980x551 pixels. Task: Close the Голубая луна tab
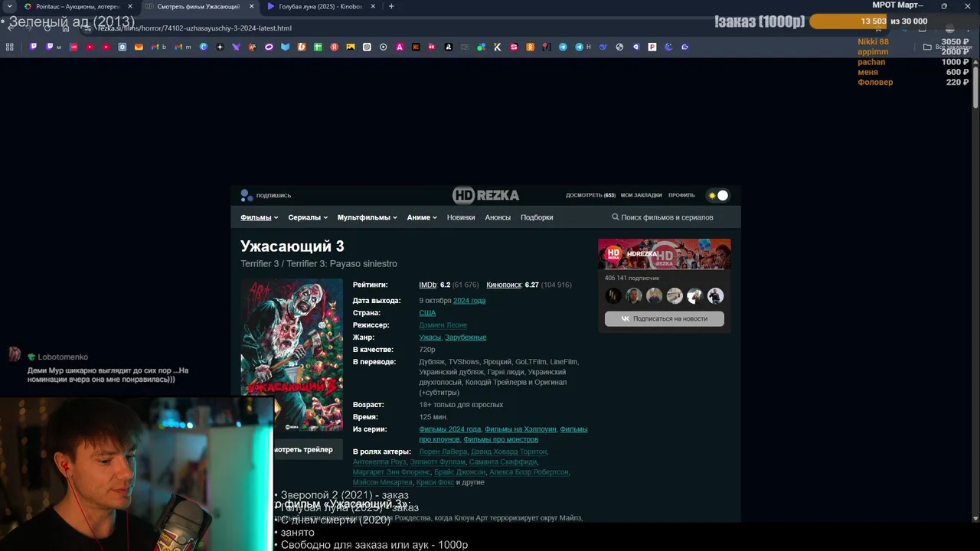(x=372, y=6)
